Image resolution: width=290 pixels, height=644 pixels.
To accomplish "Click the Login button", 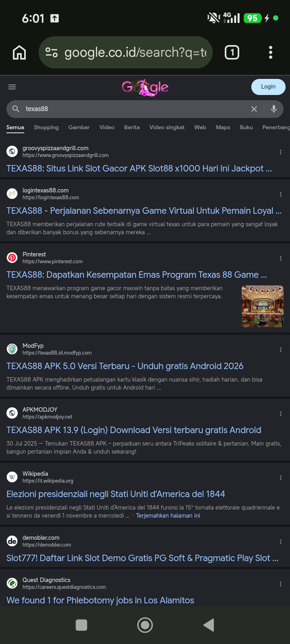I will point(268,87).
